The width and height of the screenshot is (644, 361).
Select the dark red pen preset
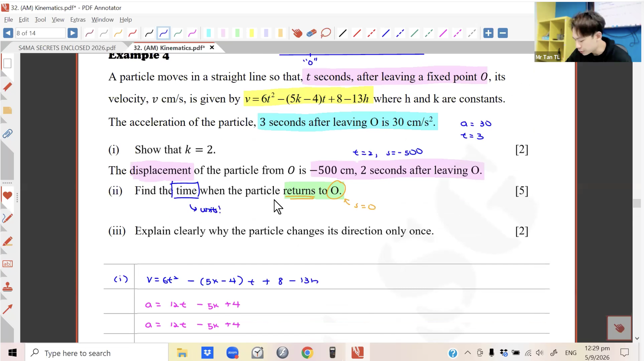89,33
